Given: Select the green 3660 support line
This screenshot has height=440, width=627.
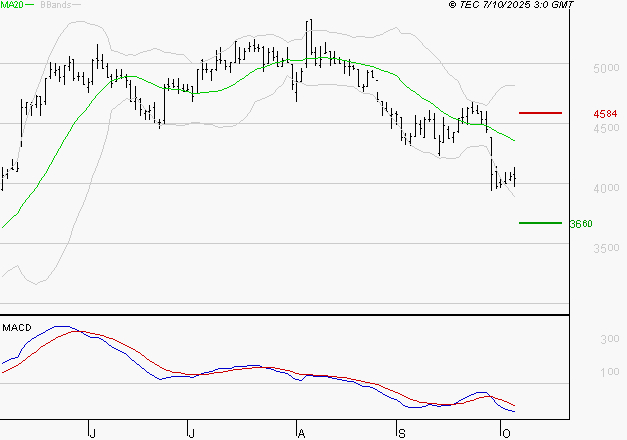Looking at the screenshot, I should (x=541, y=223).
